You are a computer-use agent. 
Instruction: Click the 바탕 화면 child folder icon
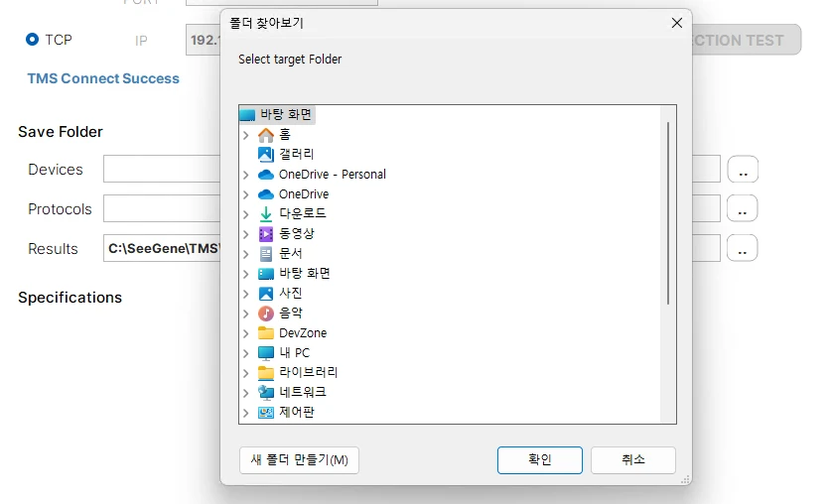(x=266, y=274)
